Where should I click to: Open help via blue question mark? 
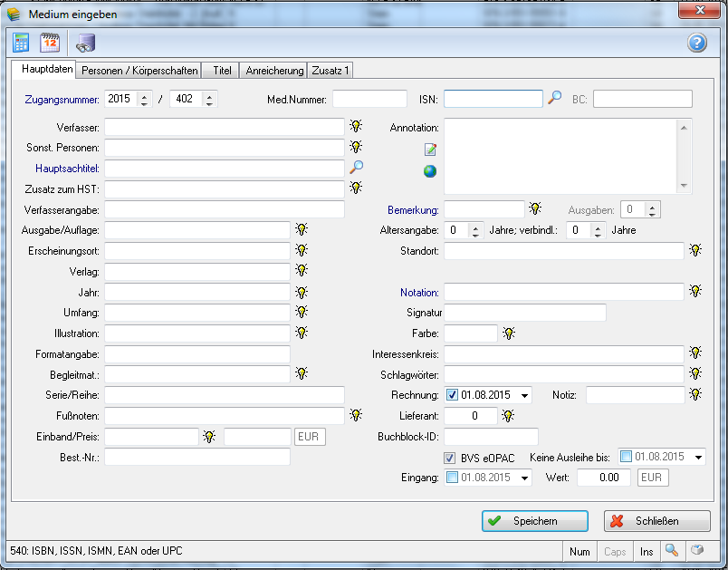point(696,43)
